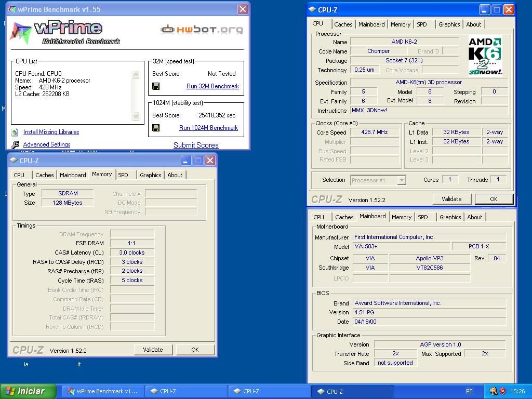Close the wPrime Benchmark window
The image size is (532, 399).
click(x=243, y=9)
